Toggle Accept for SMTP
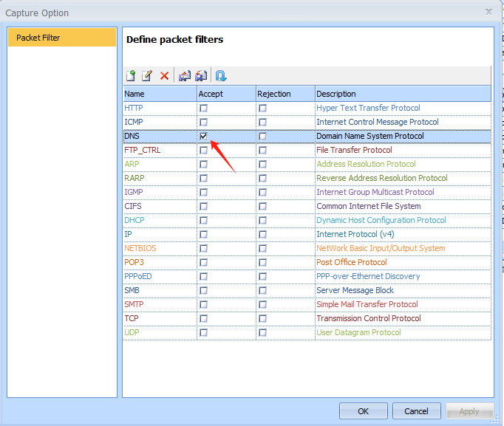The image size is (504, 426). click(x=203, y=305)
